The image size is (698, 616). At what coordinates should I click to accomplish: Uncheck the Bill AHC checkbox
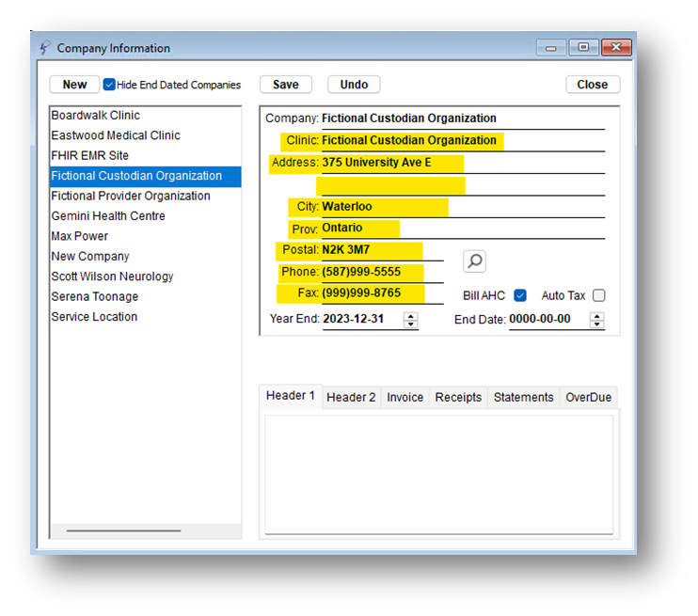[520, 295]
